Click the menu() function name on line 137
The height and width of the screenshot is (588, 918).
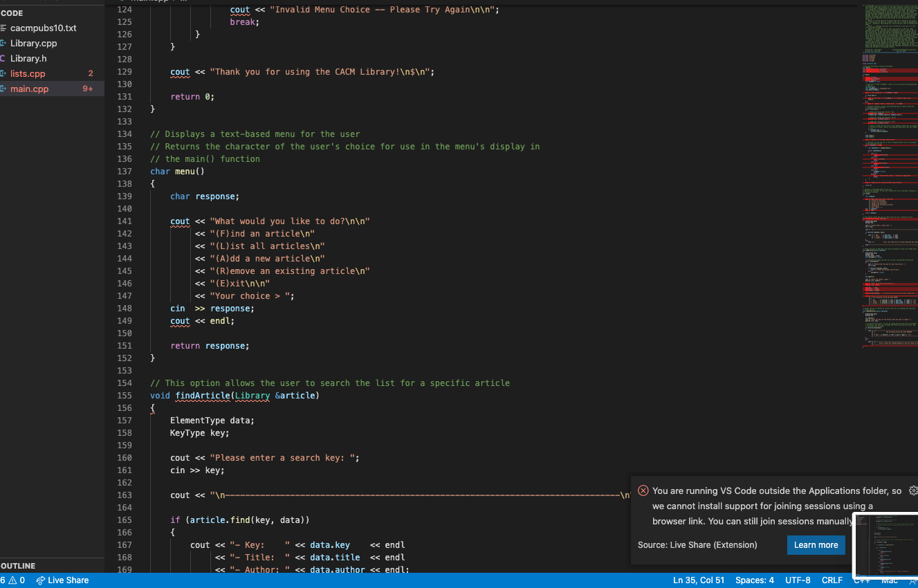coord(190,172)
